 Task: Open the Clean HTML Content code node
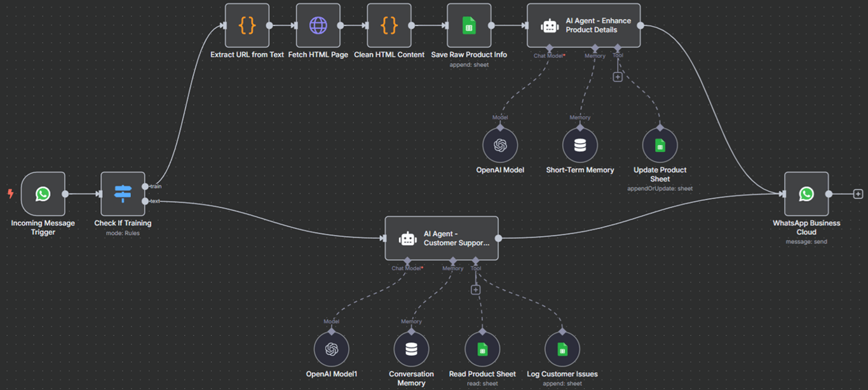pyautogui.click(x=388, y=25)
